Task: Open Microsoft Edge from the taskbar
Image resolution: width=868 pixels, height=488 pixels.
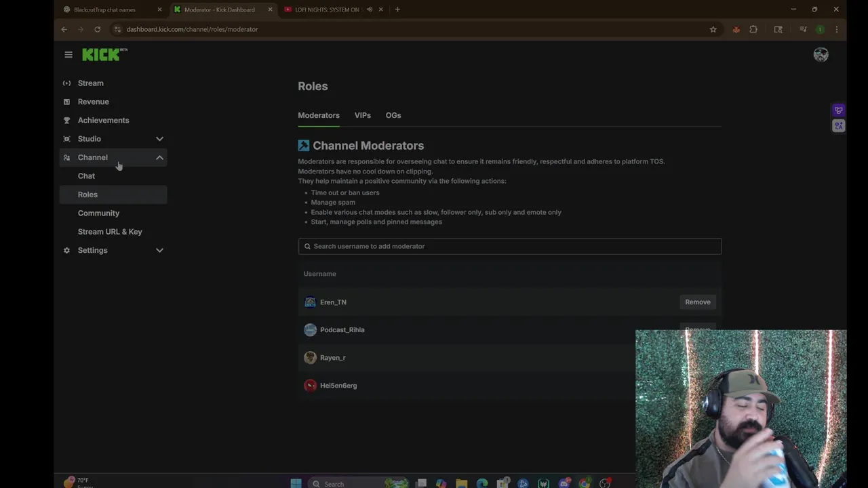Action: pos(482,483)
